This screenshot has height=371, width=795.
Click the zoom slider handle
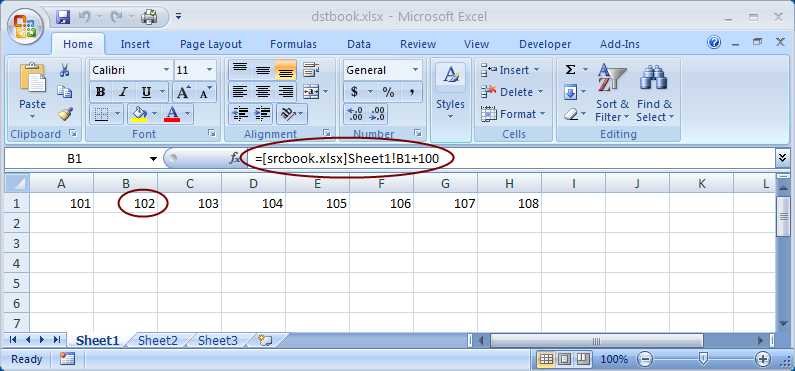click(703, 359)
